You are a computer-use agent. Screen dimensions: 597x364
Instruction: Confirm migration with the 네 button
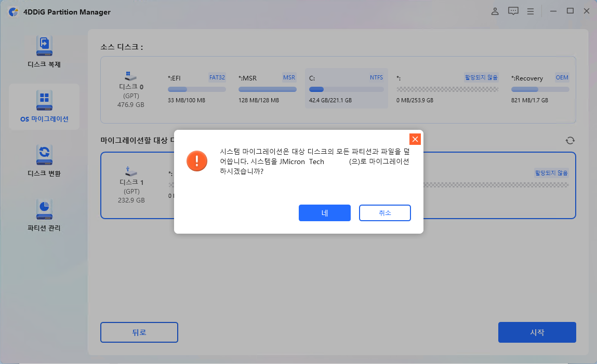pos(324,212)
